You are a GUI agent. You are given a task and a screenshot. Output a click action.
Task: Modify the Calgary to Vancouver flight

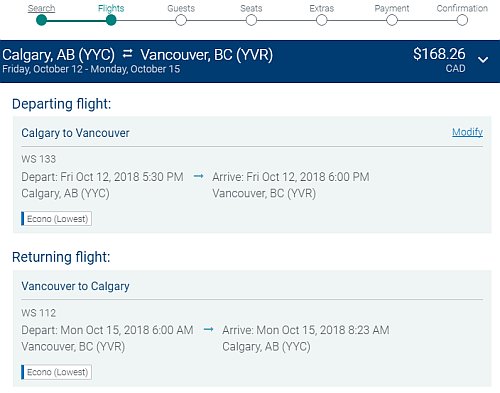point(467,132)
